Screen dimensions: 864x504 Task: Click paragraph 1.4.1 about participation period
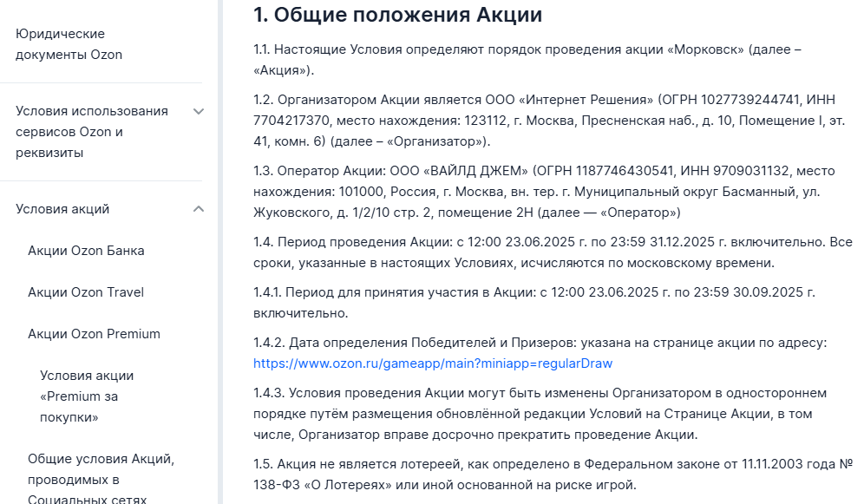pyautogui.click(x=533, y=303)
